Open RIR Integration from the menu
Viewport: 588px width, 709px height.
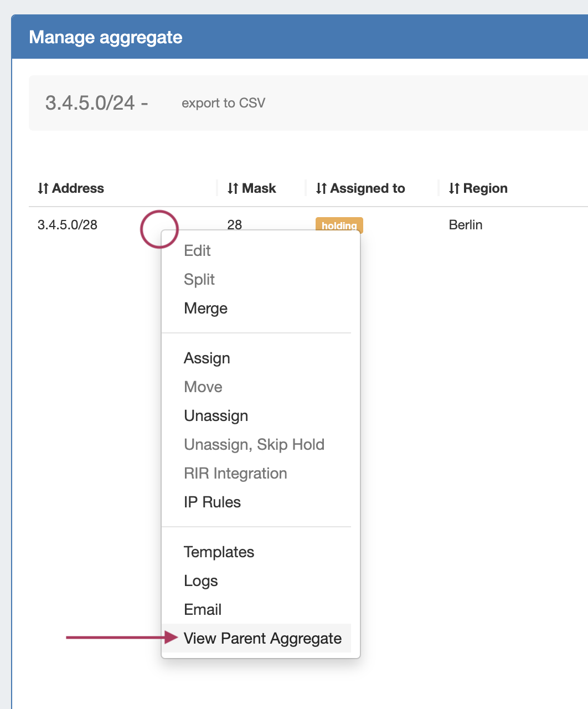235,474
